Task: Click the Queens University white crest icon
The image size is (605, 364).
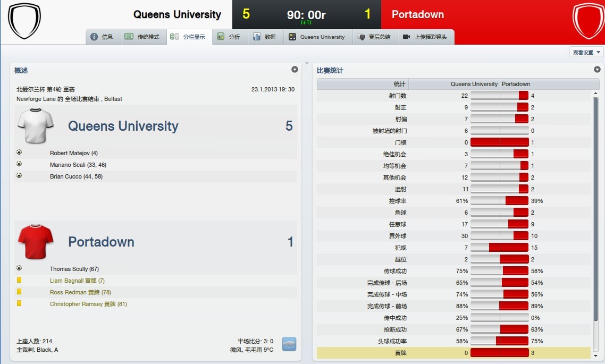Action: (x=24, y=21)
